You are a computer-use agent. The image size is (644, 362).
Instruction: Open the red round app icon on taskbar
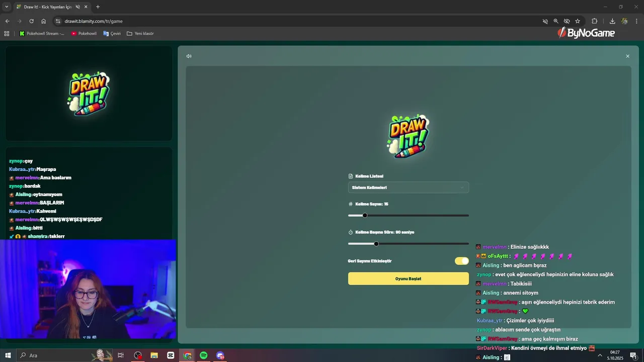pos(138,355)
